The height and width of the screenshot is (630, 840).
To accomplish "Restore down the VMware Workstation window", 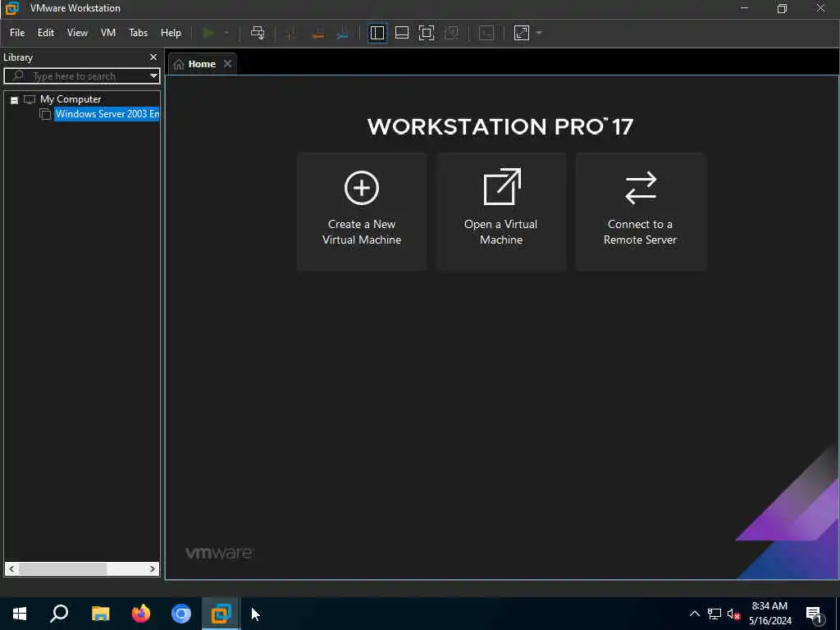I will click(782, 8).
